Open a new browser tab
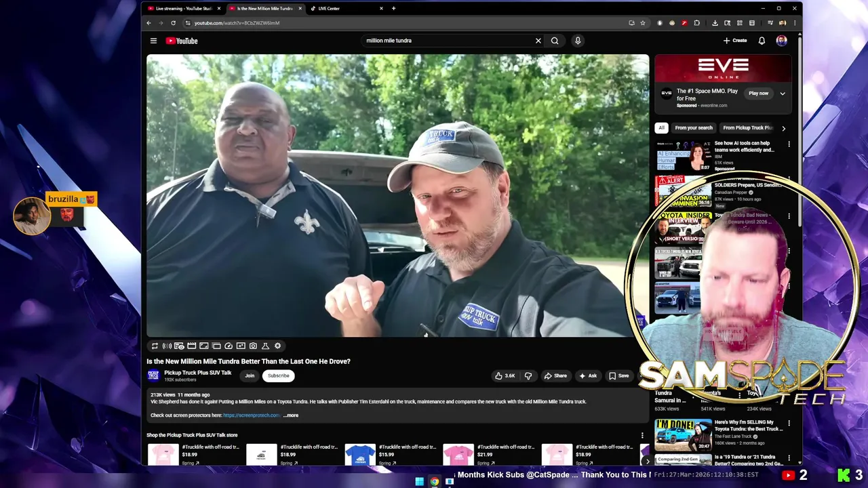 (393, 9)
